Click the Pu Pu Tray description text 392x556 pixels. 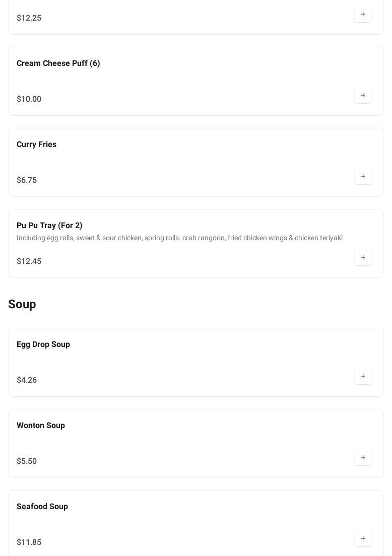[179, 238]
